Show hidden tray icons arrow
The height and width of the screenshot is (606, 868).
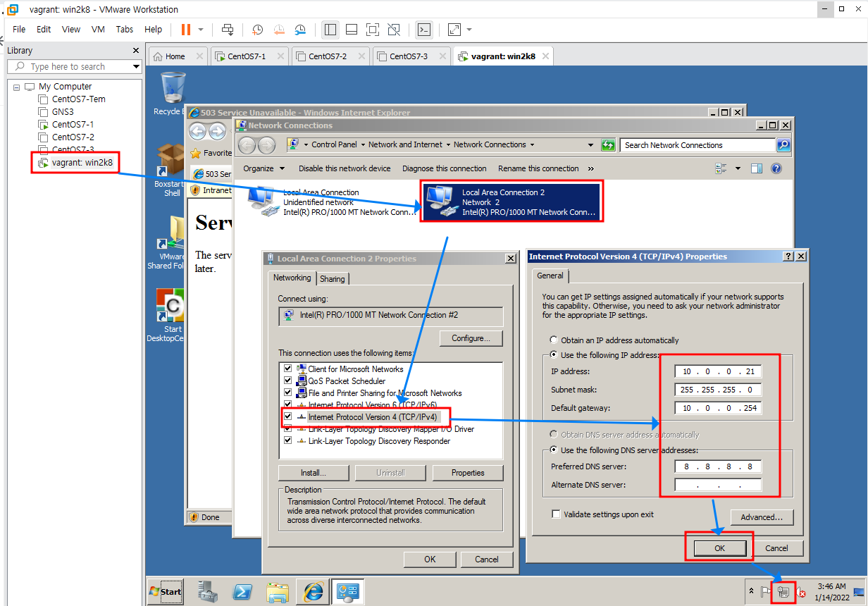point(751,592)
